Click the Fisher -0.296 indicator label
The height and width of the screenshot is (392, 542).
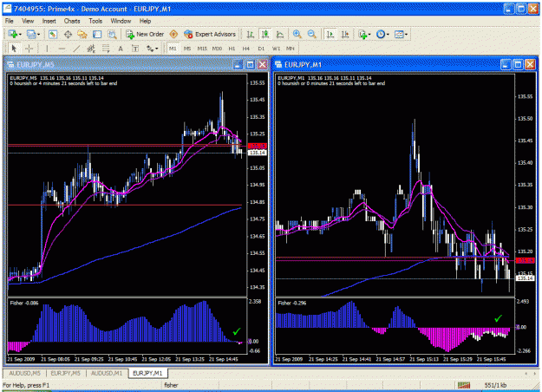coord(292,304)
